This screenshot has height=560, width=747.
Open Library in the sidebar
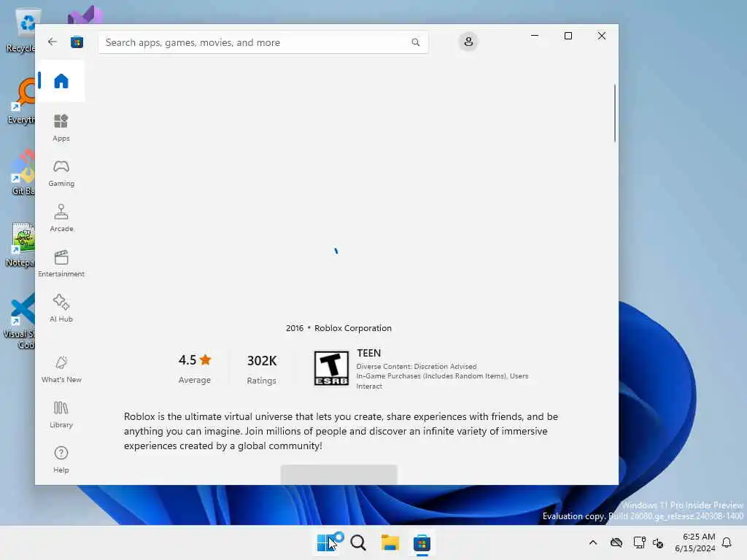click(x=61, y=415)
